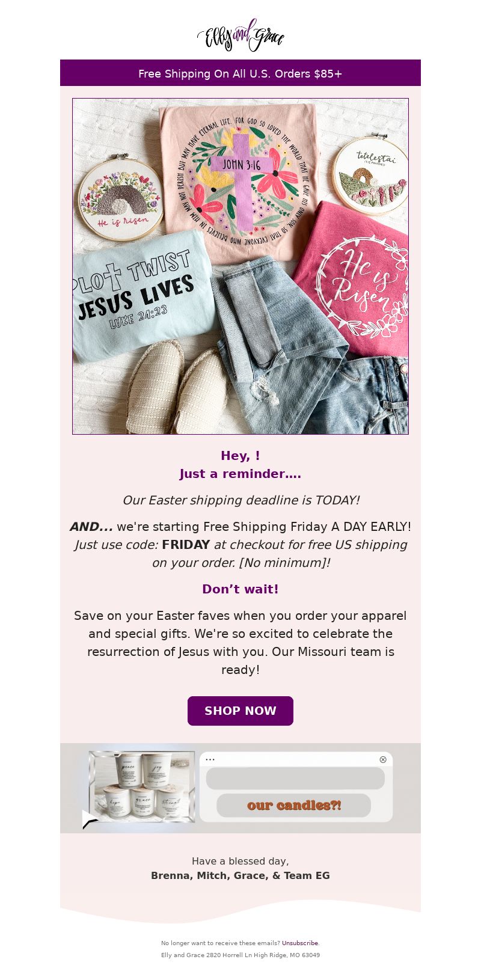The image size is (481, 980).
Task: Click the play arrow on candles photo
Action: coord(90,819)
